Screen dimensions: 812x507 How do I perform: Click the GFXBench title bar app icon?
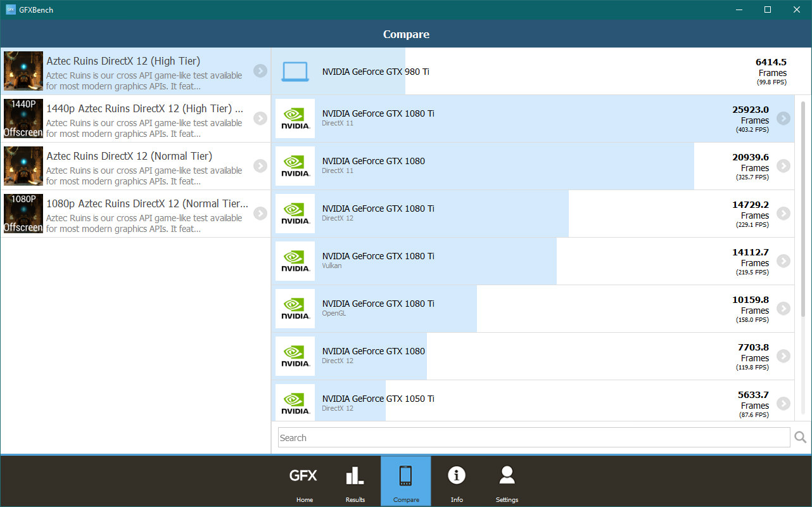point(10,10)
